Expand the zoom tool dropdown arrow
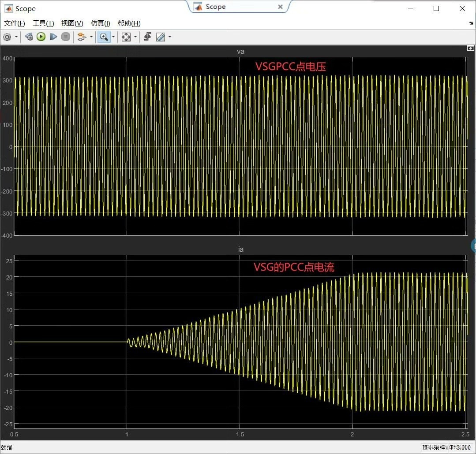 [x=113, y=37]
